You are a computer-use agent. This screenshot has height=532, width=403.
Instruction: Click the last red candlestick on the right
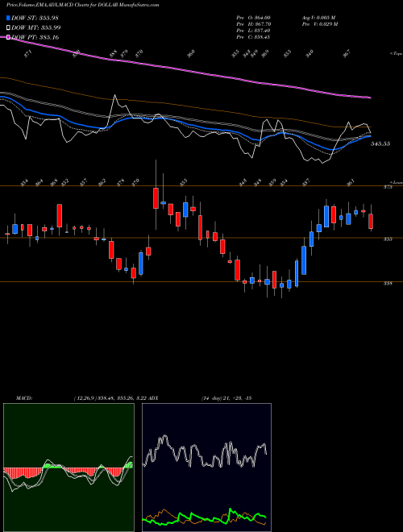click(371, 221)
